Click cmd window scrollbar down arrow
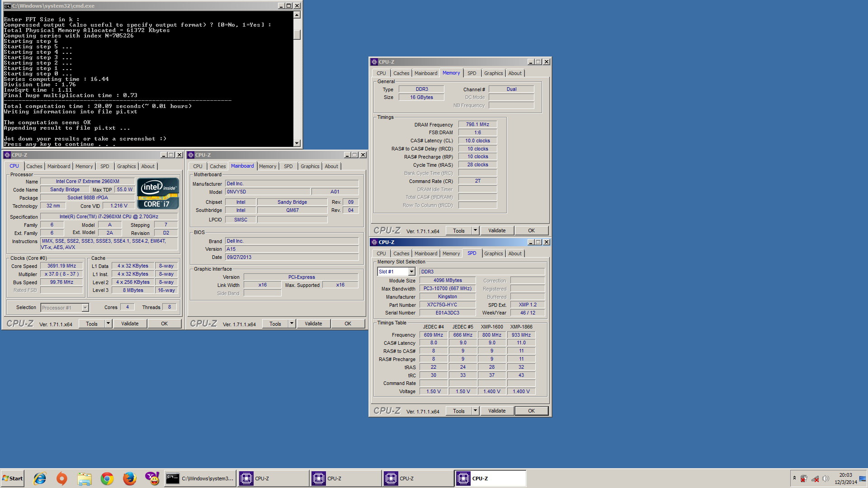The image size is (868, 488). click(297, 143)
